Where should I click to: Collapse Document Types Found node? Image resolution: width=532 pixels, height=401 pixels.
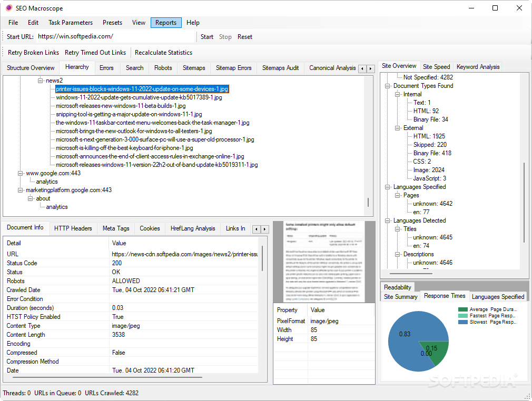(x=388, y=86)
